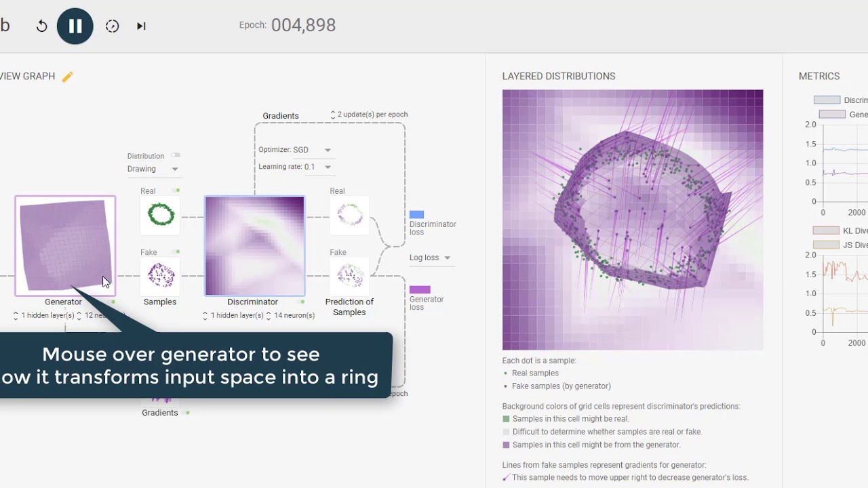Click the Discriminator legend swatch in Metrics
Image resolution: width=868 pixels, height=488 pixels.
[827, 100]
